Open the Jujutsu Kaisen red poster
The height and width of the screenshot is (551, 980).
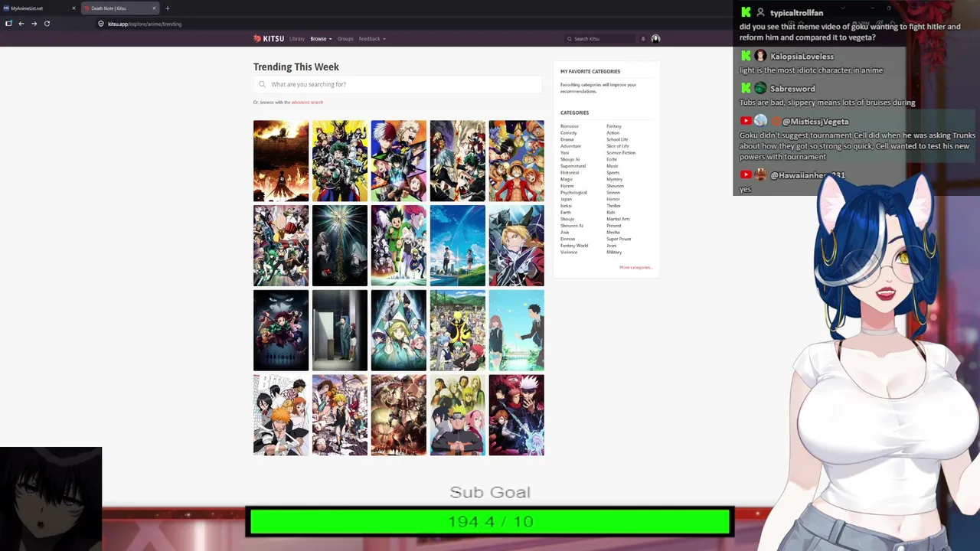coord(517,416)
